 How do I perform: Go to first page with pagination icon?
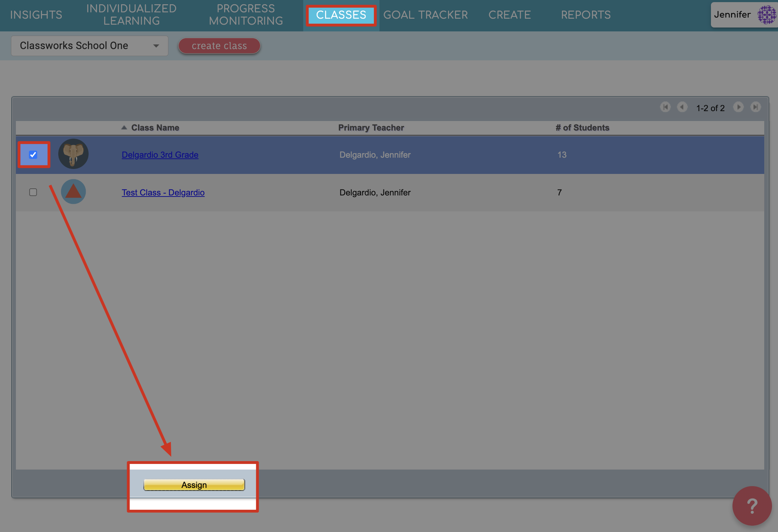666,107
